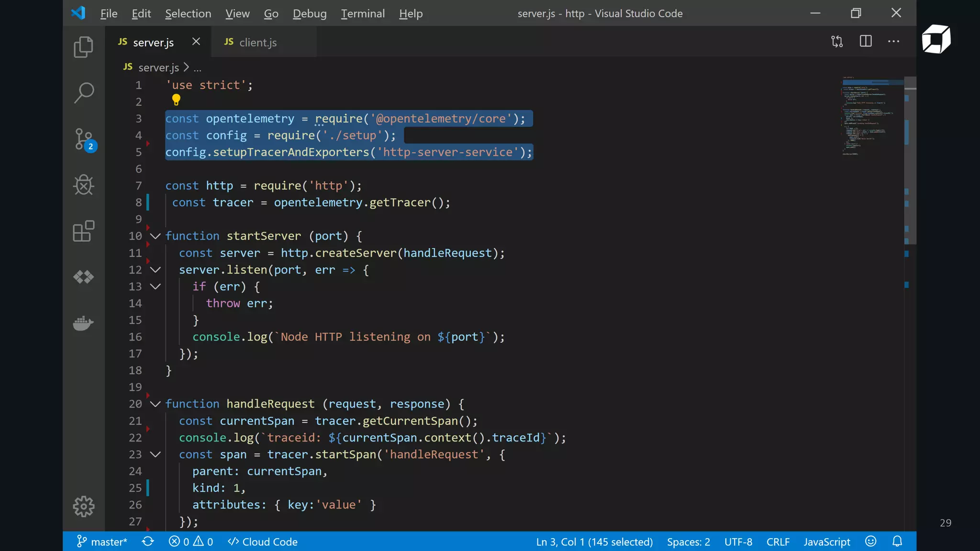The width and height of the screenshot is (980, 551).
Task: Click the vertical scrollbar thumb
Action: pyautogui.click(x=910, y=160)
